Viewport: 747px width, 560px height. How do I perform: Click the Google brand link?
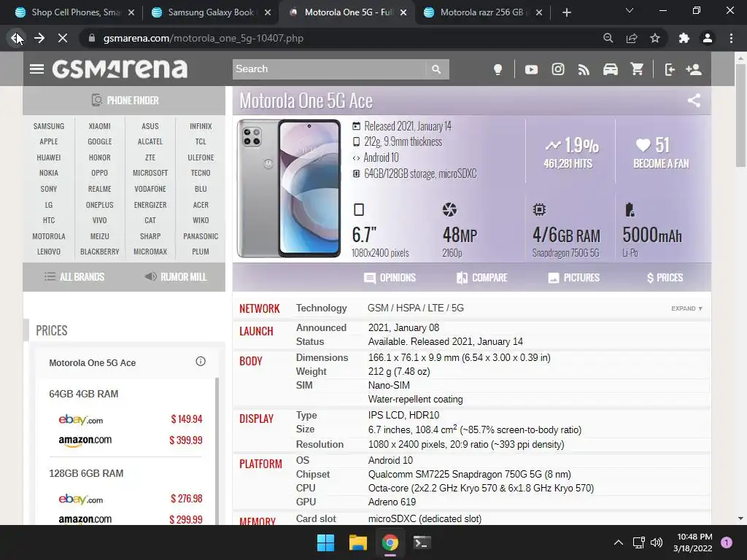[99, 141]
